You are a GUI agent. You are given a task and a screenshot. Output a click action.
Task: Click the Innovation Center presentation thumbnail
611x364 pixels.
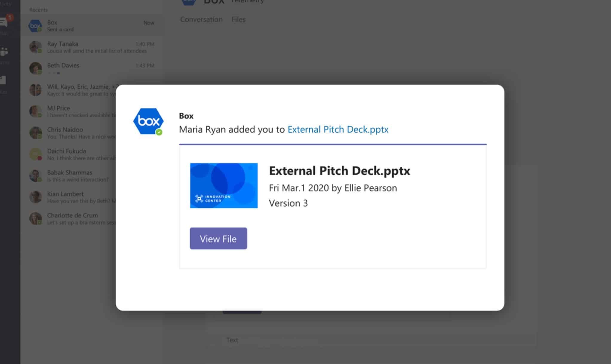(x=224, y=185)
